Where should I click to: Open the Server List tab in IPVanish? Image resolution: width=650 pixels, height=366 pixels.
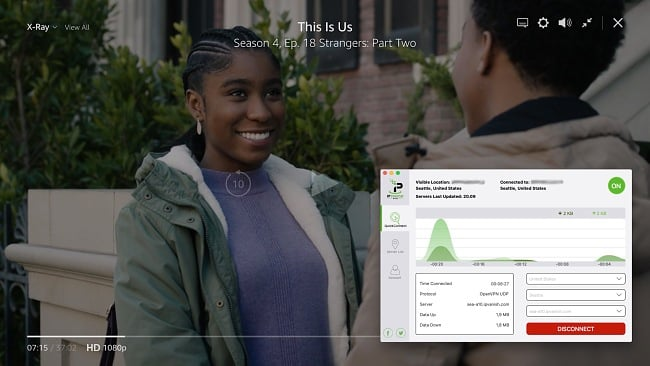tap(395, 246)
